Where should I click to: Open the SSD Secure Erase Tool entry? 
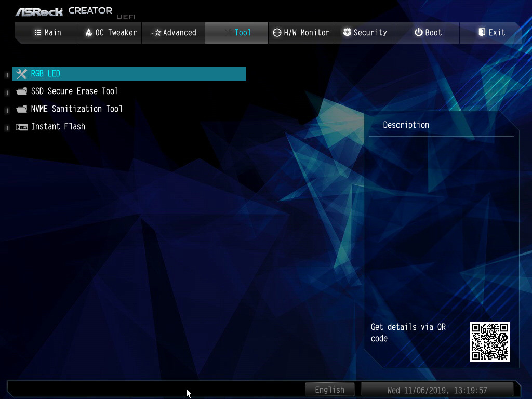pos(74,91)
